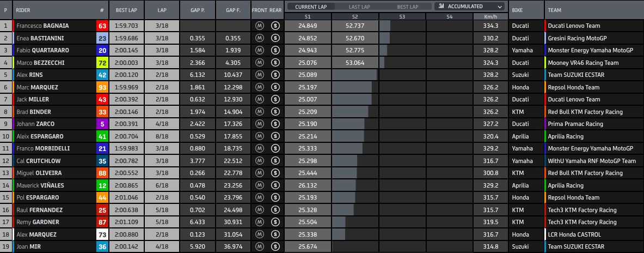Viewport: 644px width, 253px height.
Task: Click Bagnaia's red number 63 badge
Action: (102, 26)
